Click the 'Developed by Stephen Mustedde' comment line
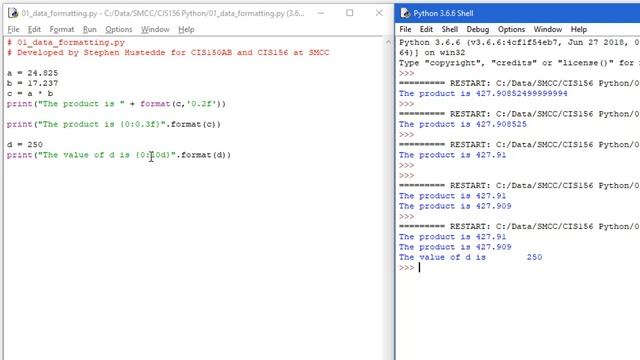Image resolution: width=640 pixels, height=360 pixels. [168, 53]
